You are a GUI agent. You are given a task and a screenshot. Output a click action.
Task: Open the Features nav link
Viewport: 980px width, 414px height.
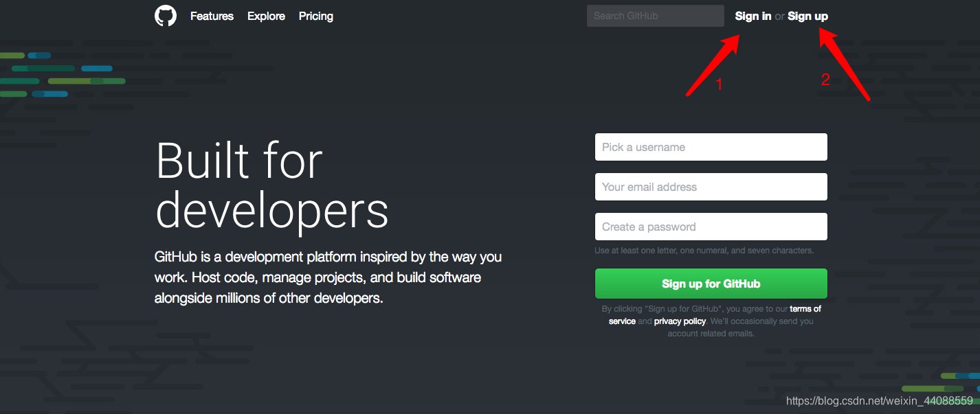click(x=212, y=16)
